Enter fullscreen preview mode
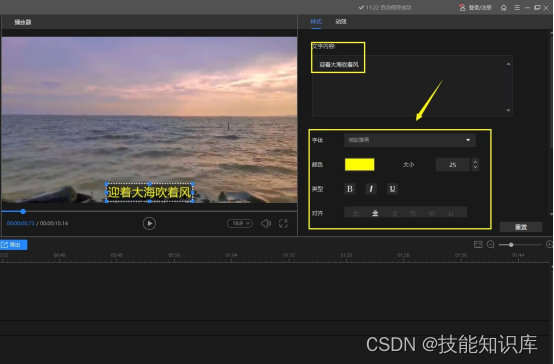The height and width of the screenshot is (364, 554). pos(283,223)
